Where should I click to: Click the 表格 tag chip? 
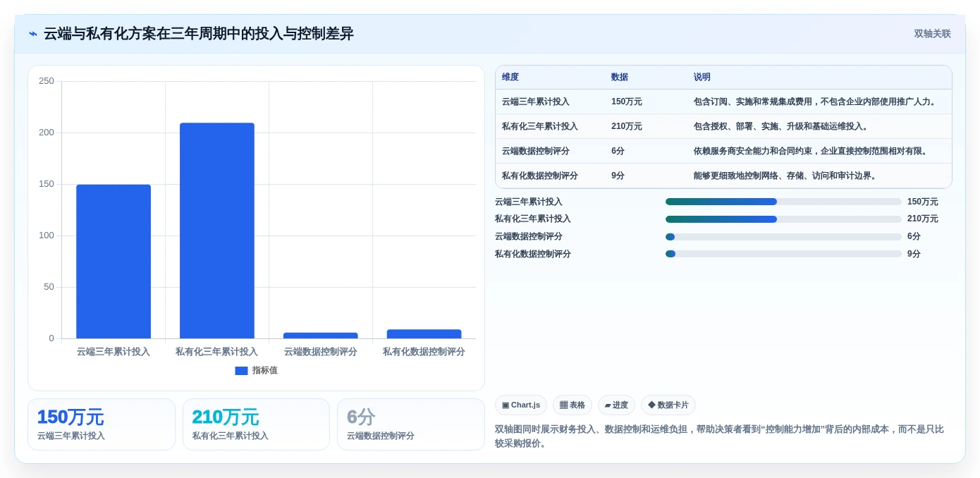[572, 405]
